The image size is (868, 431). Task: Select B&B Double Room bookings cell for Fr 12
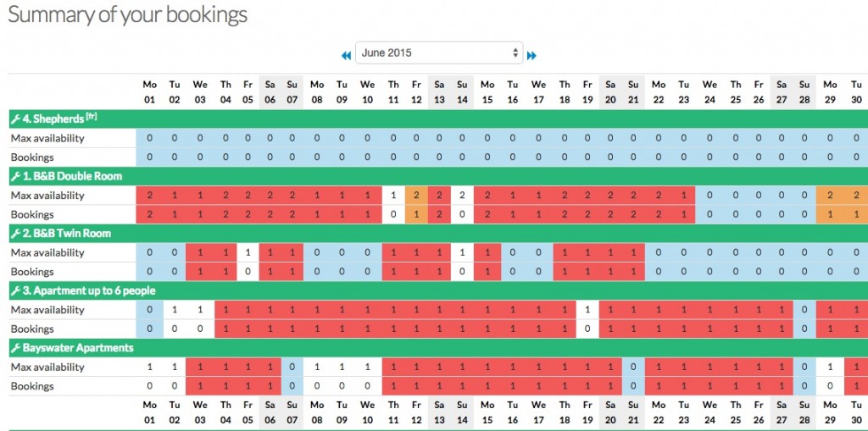416,214
